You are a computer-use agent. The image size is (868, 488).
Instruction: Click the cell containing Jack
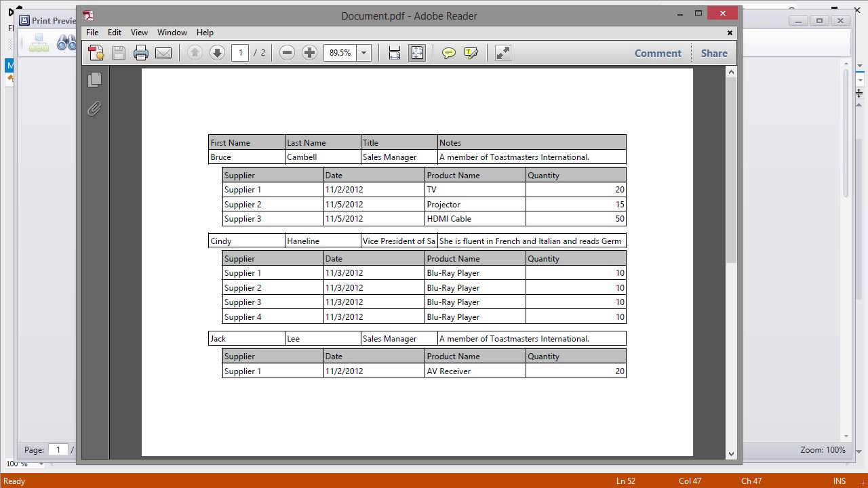(x=247, y=339)
